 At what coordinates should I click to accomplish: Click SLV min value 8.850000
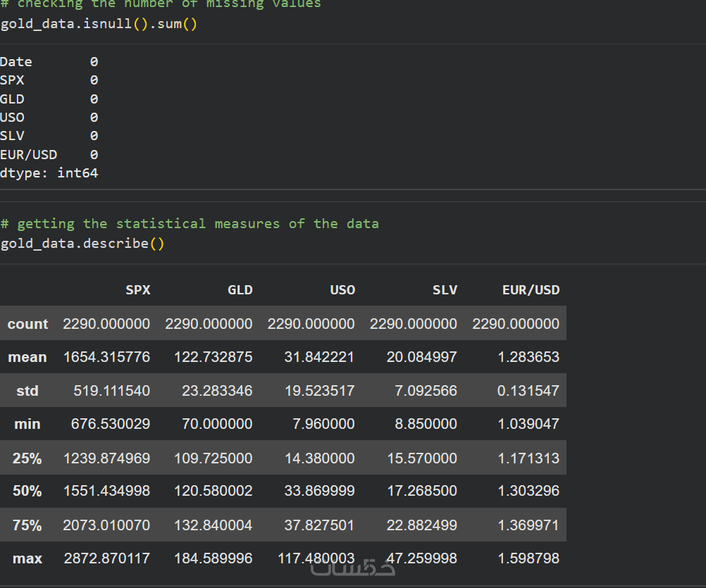426,424
